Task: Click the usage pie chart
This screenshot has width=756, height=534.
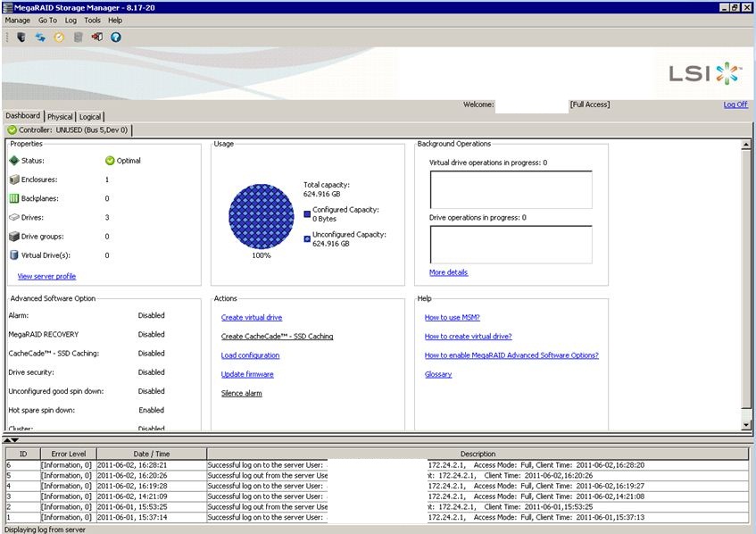Action: pos(262,217)
